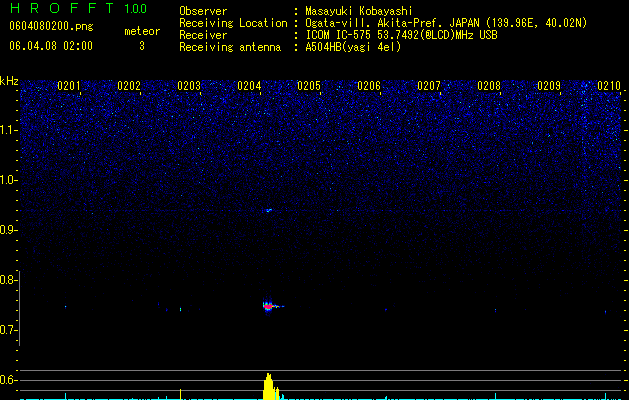Select the 0203 time label
This screenshot has height=400, width=629.
[x=189, y=86]
